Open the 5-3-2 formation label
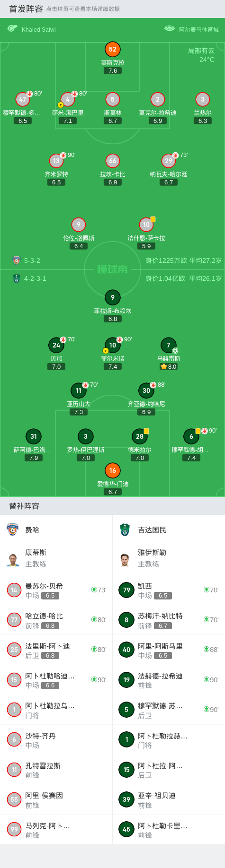Screen dimensions: 225x868 tap(32, 260)
